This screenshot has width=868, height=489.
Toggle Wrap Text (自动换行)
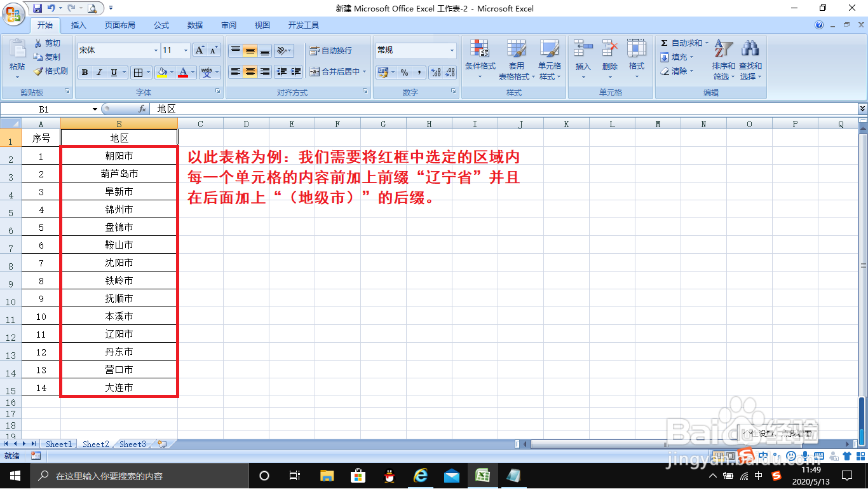point(331,50)
